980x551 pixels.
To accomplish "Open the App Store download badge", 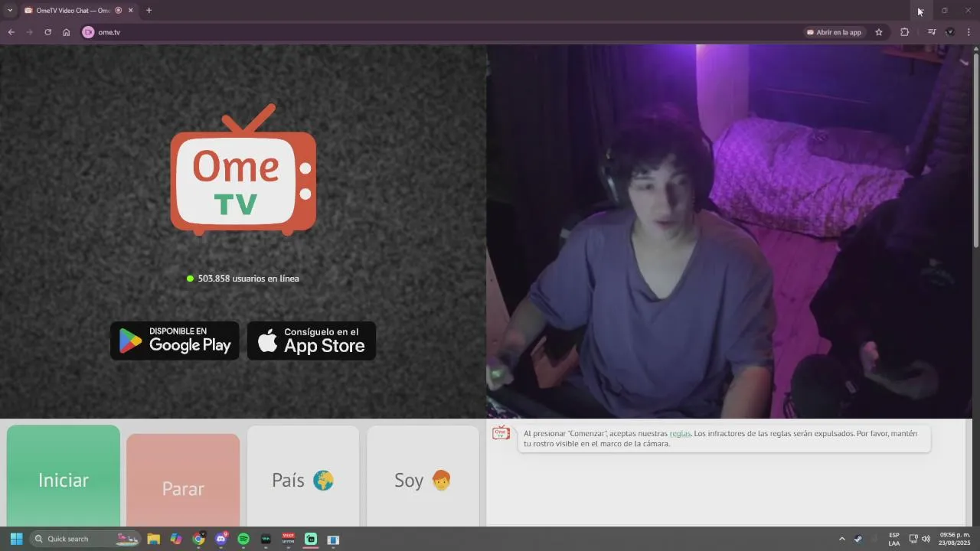I will 312,341.
